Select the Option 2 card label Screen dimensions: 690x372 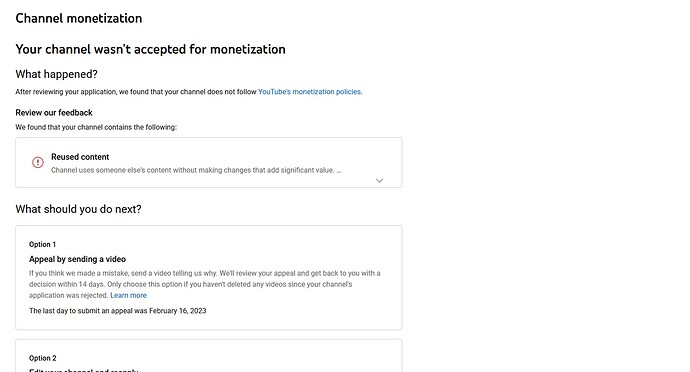[43, 358]
